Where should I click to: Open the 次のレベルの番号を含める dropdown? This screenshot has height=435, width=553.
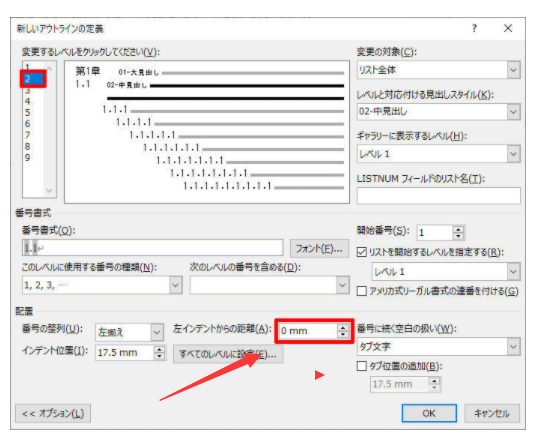(x=342, y=285)
